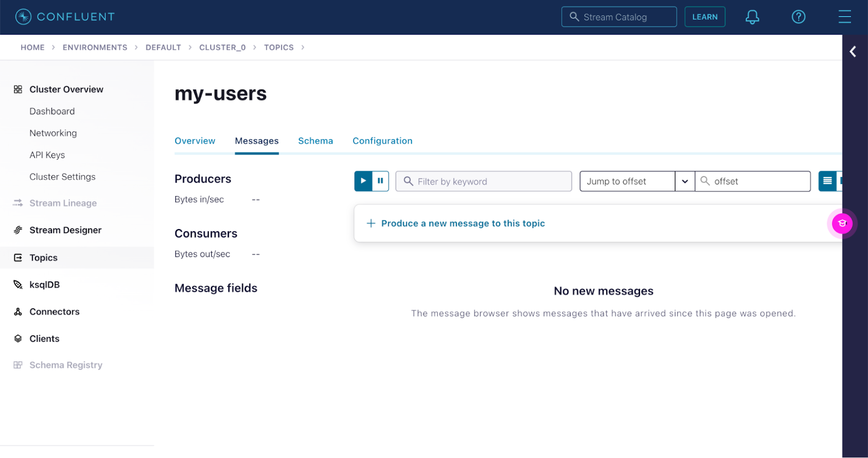This screenshot has height=458, width=868.
Task: Click Produce a new message to this topic
Action: tap(463, 224)
